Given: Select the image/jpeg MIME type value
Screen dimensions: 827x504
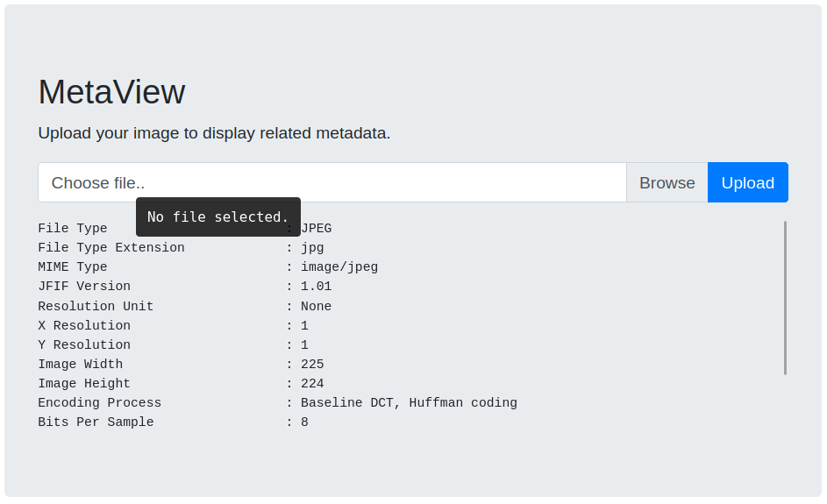Looking at the screenshot, I should [x=339, y=267].
